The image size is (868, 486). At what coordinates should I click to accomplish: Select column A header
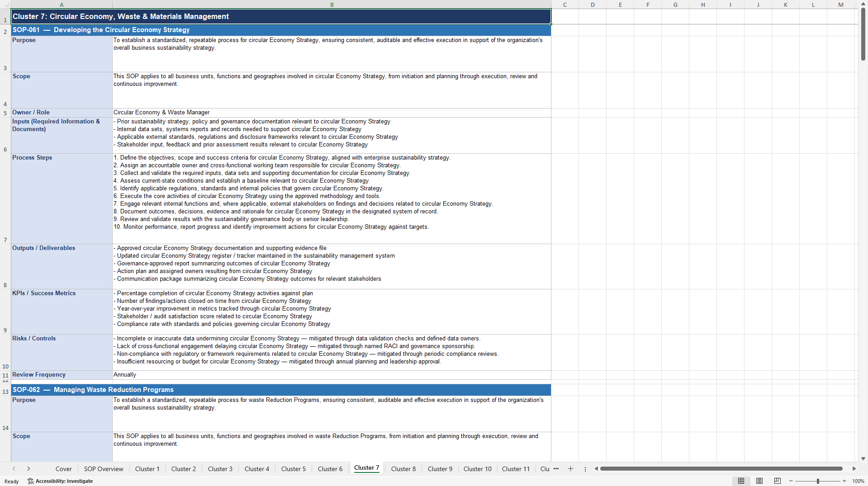click(x=62, y=5)
